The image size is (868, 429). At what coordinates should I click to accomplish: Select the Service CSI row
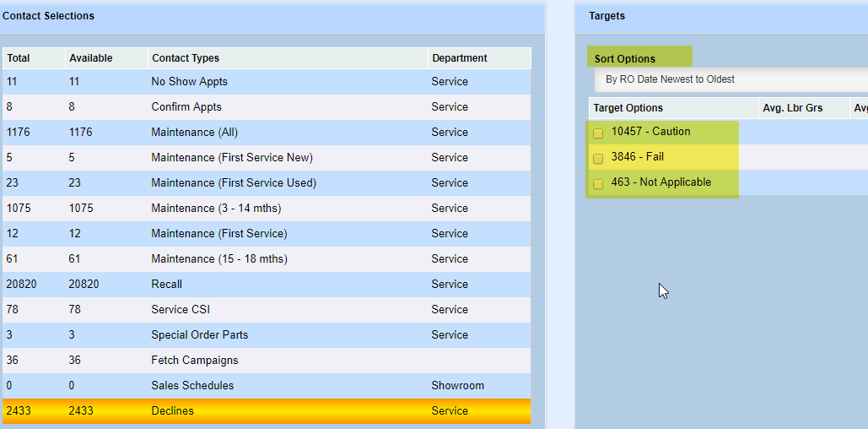tap(181, 310)
